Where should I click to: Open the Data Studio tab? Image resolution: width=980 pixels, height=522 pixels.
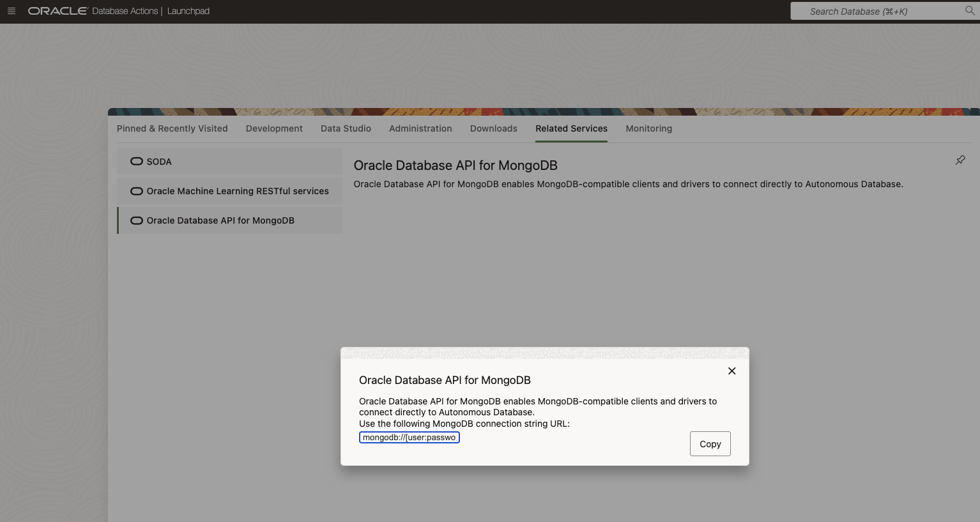point(346,128)
